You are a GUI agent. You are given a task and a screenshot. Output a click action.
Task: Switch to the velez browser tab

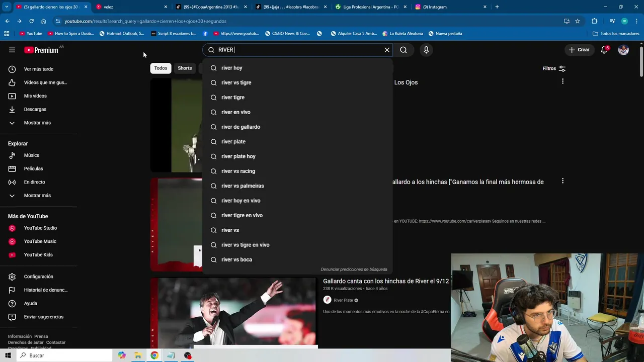[x=132, y=7]
